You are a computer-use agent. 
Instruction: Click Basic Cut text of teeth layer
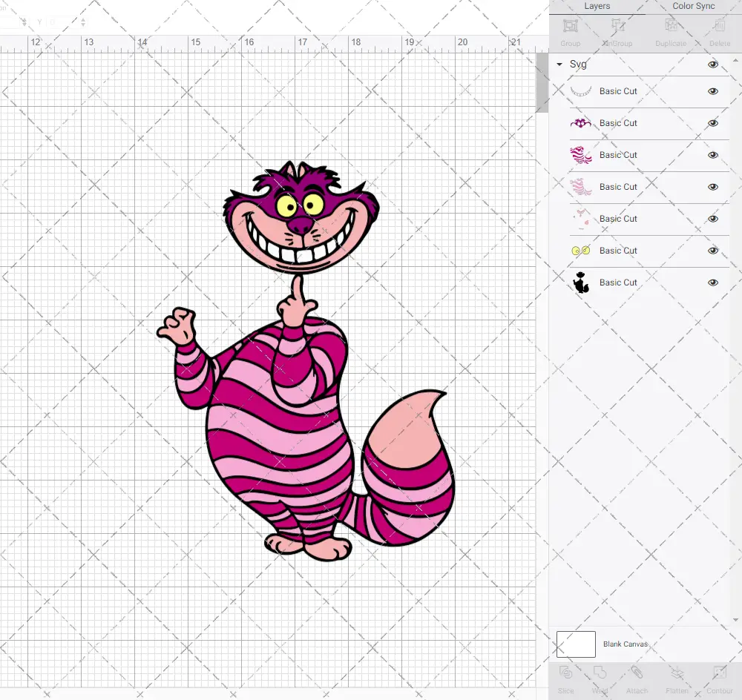(x=618, y=91)
